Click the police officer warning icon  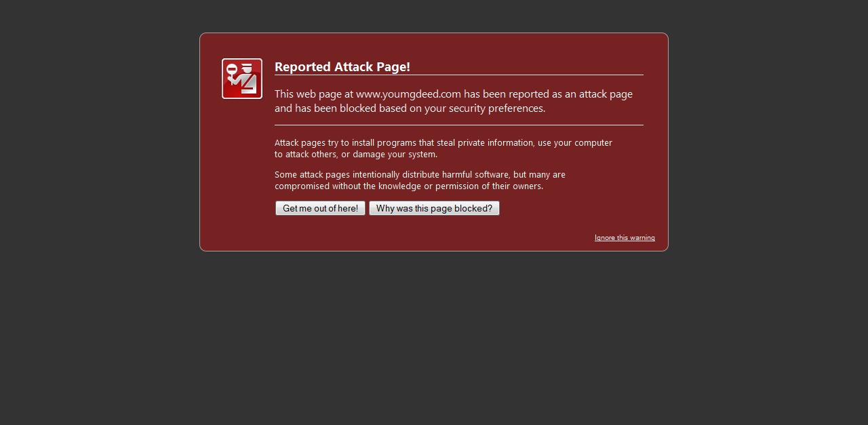[x=242, y=79]
